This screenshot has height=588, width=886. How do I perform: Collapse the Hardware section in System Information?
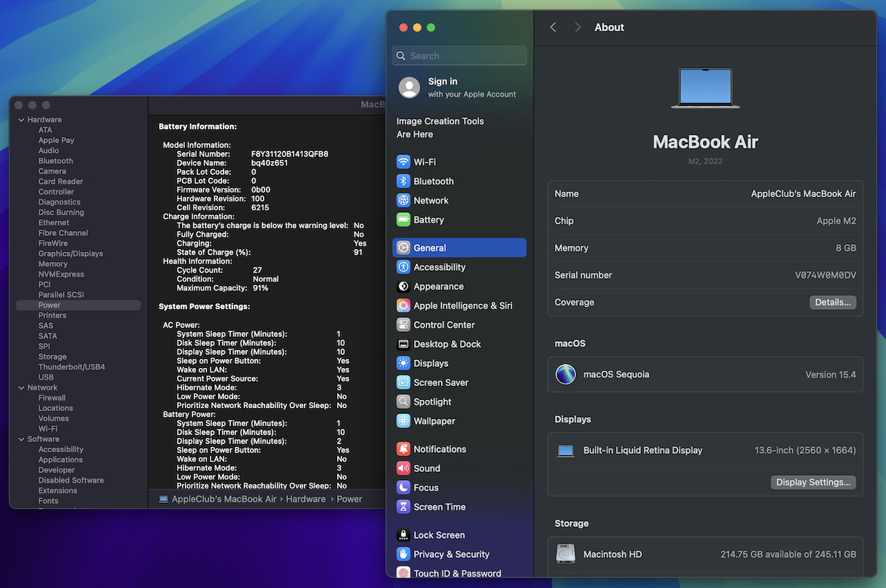coord(21,120)
